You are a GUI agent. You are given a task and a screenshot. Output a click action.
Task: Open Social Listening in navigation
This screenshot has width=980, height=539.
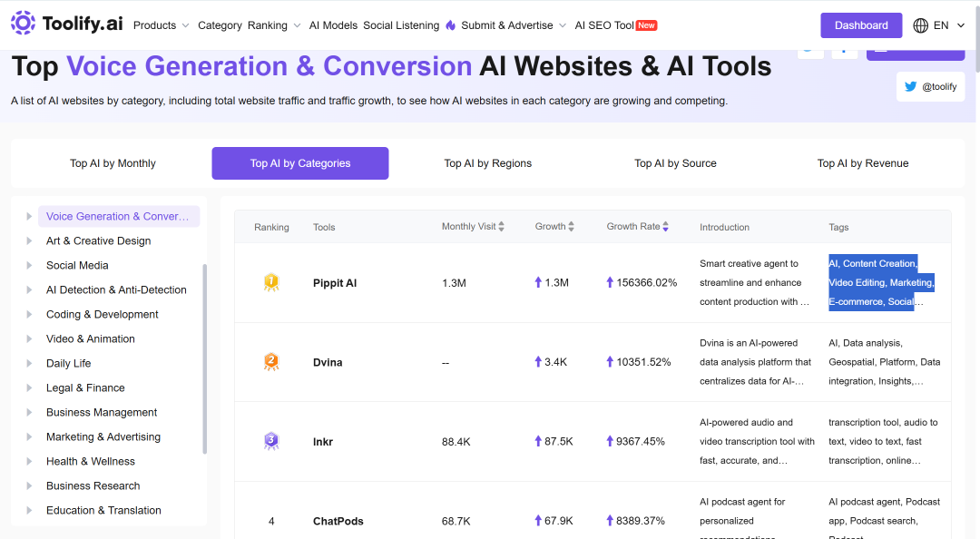(x=401, y=25)
